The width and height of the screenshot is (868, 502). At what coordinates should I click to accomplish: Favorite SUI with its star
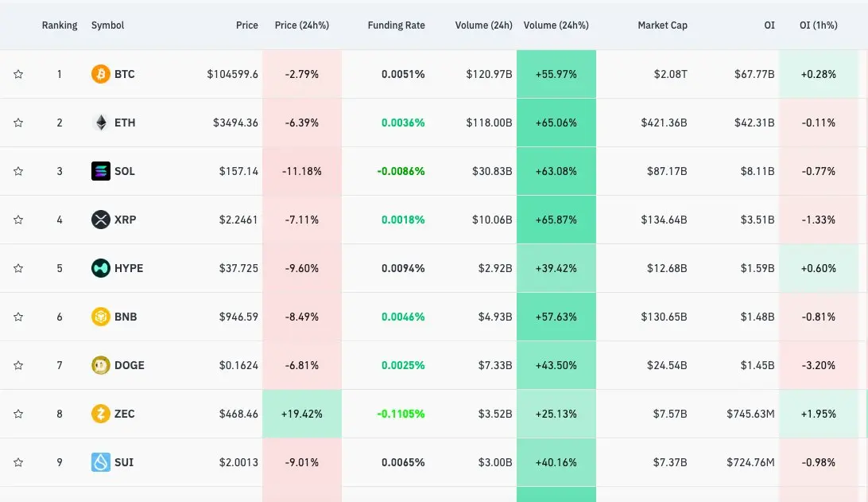tap(18, 462)
